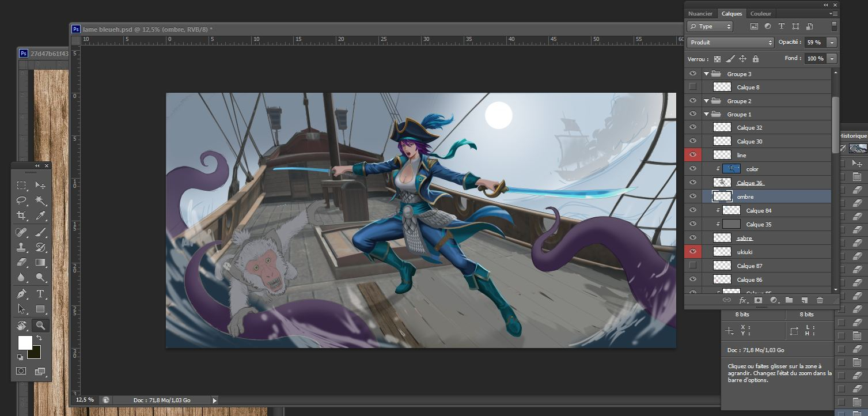Hide the 'line' layer
The height and width of the screenshot is (416, 868).
(x=693, y=155)
